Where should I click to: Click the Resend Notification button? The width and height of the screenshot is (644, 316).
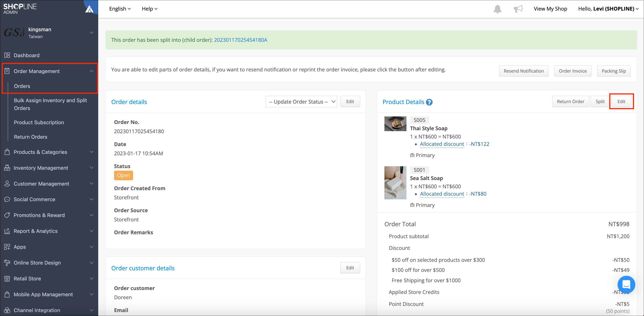click(x=524, y=71)
